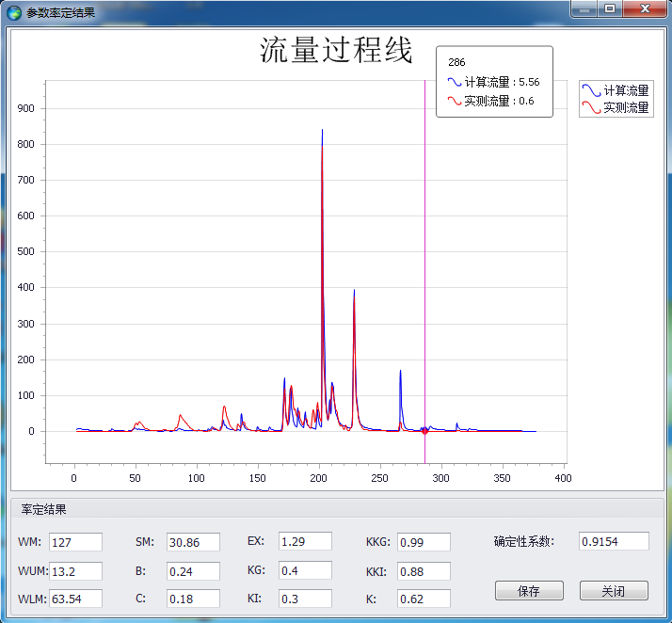Click the C parameter field
This screenshot has width=672, height=623.
[193, 599]
